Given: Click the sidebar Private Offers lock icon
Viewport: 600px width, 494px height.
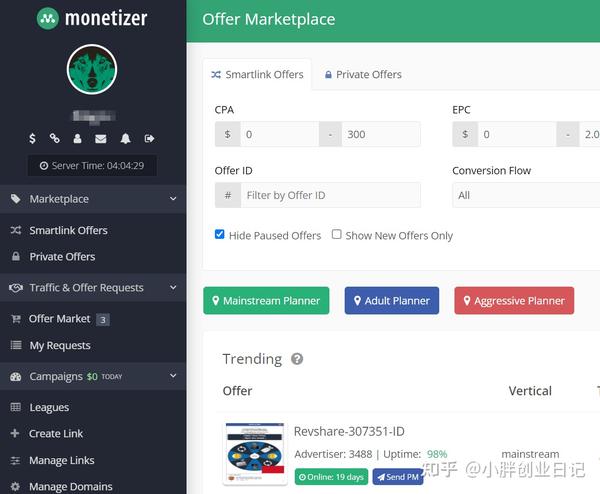Looking at the screenshot, I should tap(16, 256).
